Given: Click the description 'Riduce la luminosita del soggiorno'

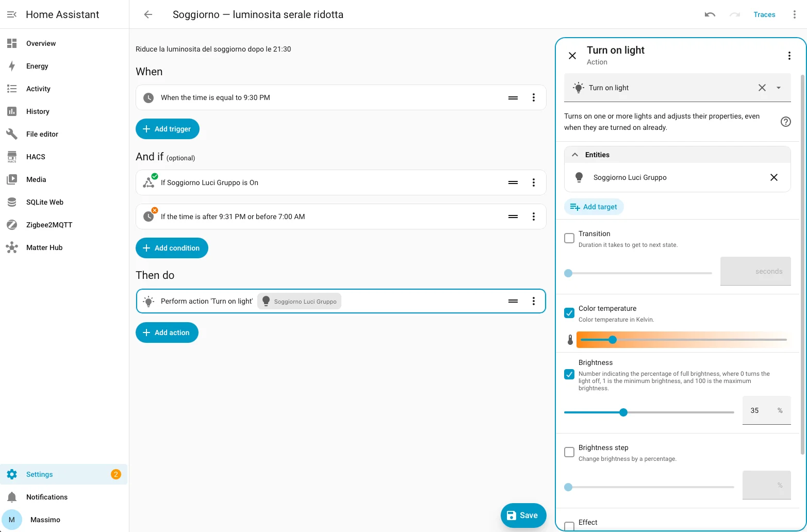Looking at the screenshot, I should (x=213, y=49).
